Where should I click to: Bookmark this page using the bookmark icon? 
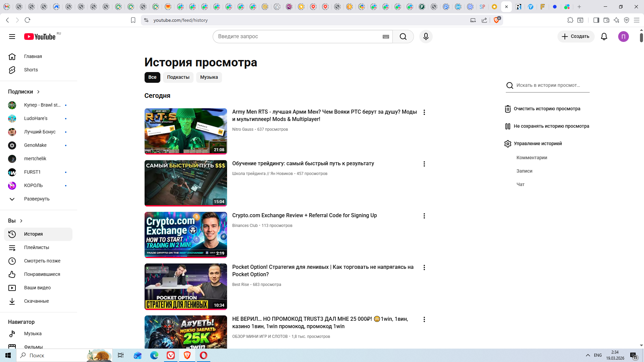tap(133, 20)
